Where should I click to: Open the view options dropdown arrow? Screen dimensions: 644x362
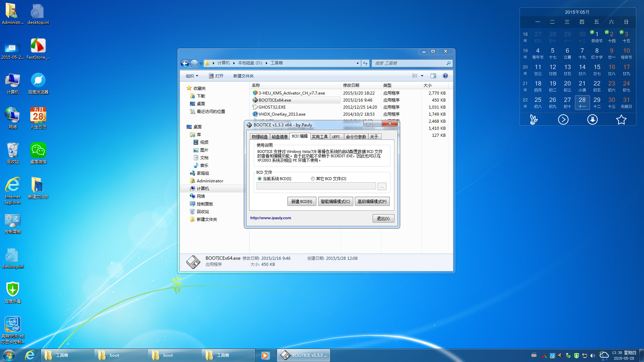pos(422,76)
